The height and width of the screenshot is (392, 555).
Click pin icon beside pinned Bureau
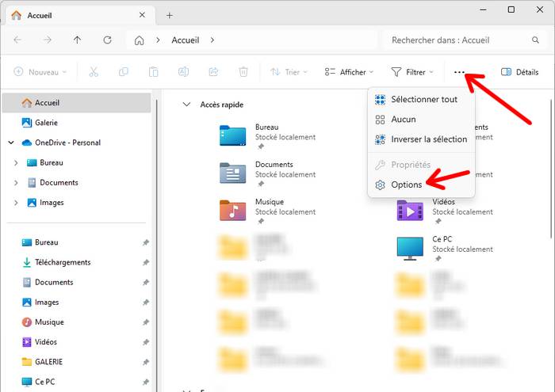pos(145,243)
